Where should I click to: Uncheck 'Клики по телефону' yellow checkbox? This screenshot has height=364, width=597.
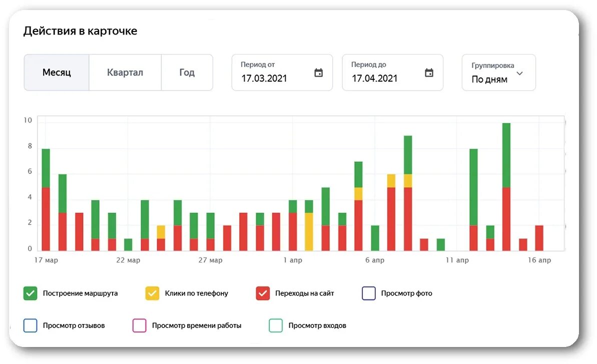point(152,293)
